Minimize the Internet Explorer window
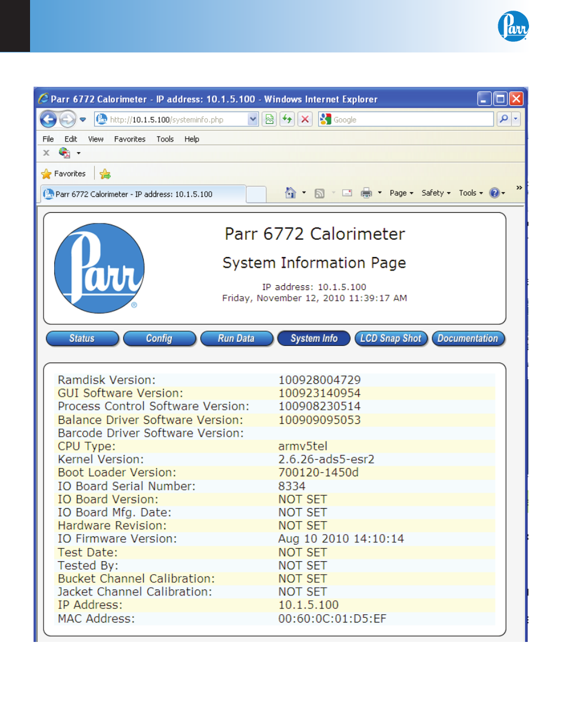Viewport: 562px width, 728px height. 484,99
